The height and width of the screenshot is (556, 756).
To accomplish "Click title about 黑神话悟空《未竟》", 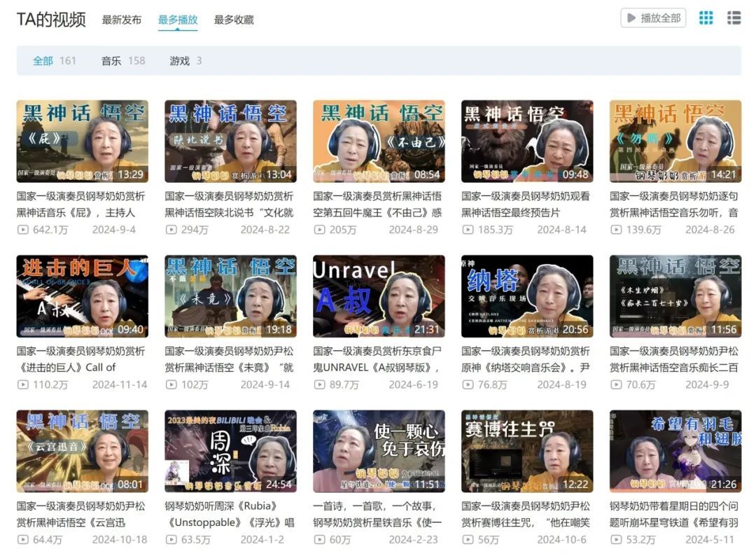I will tap(229, 359).
